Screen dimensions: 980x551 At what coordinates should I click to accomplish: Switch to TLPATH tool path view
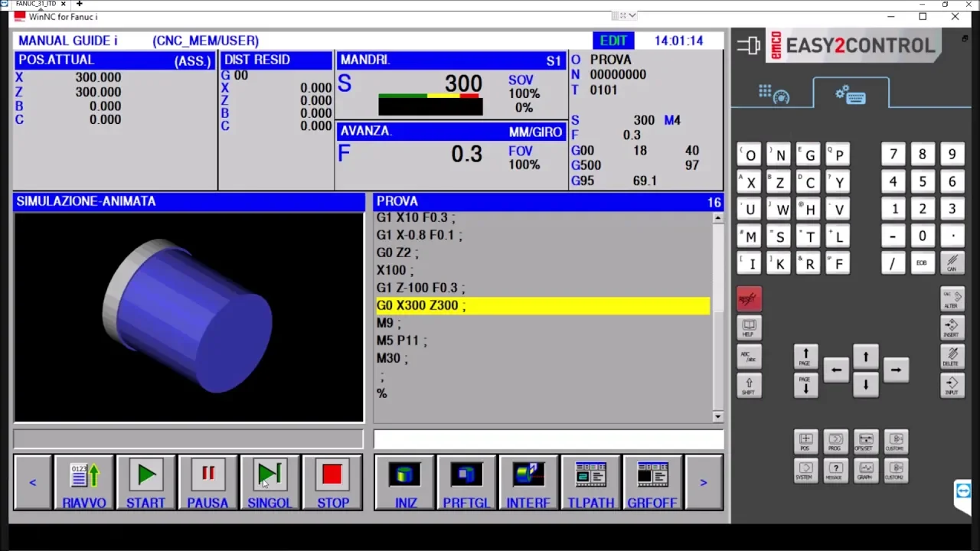tap(590, 483)
